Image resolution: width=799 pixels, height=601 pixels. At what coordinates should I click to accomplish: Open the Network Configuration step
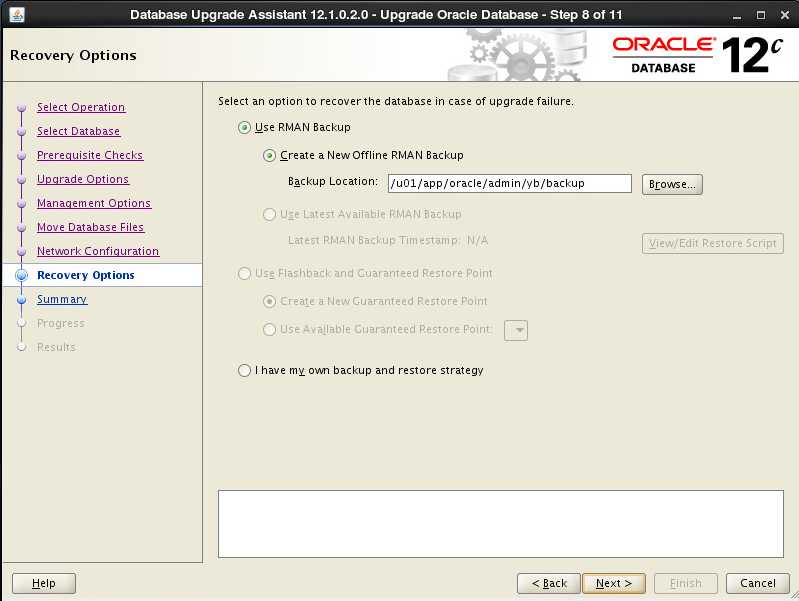pos(98,251)
